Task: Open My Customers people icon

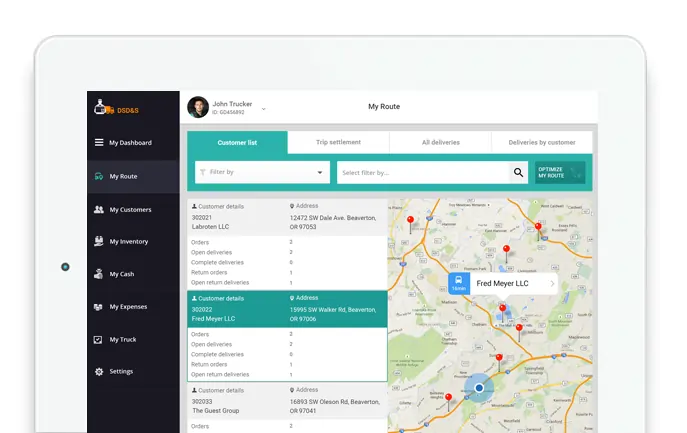Action: click(99, 210)
